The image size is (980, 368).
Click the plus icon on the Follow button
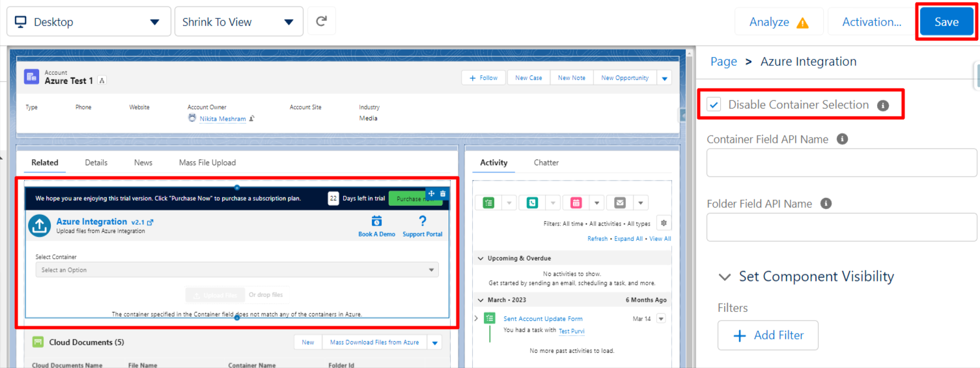pyautogui.click(x=473, y=78)
